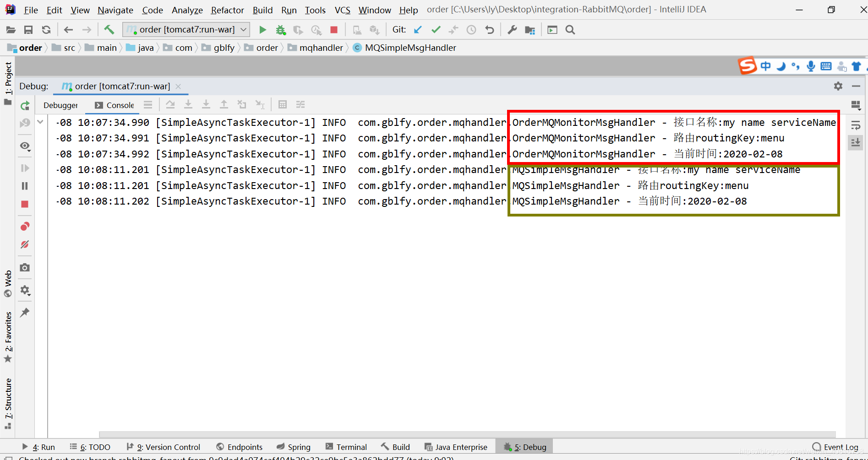
Task: Open the Refactor menu
Action: (227, 10)
